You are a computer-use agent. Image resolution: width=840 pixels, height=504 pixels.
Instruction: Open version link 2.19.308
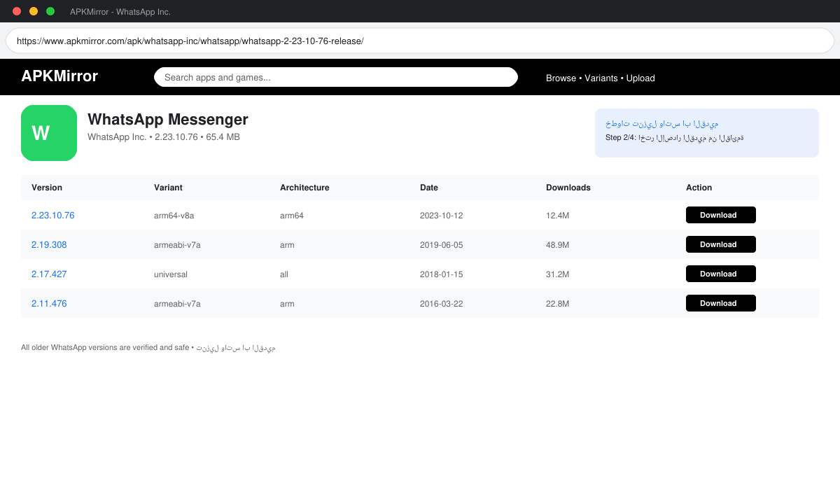tap(49, 244)
